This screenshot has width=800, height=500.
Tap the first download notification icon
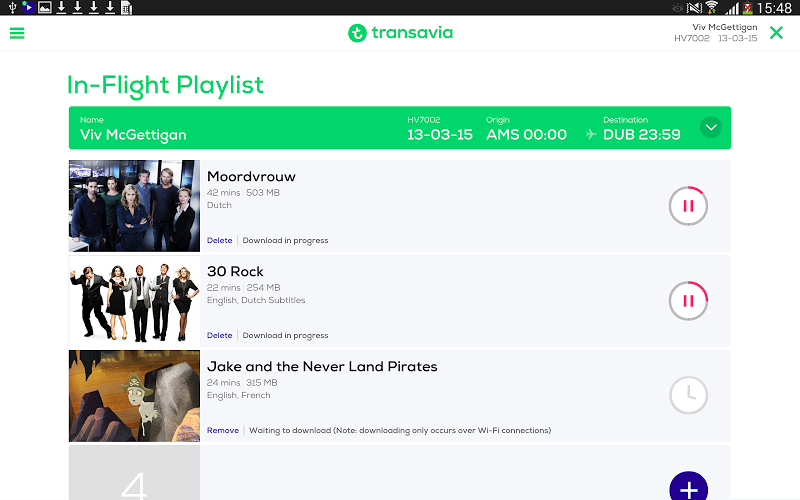pyautogui.click(x=61, y=8)
